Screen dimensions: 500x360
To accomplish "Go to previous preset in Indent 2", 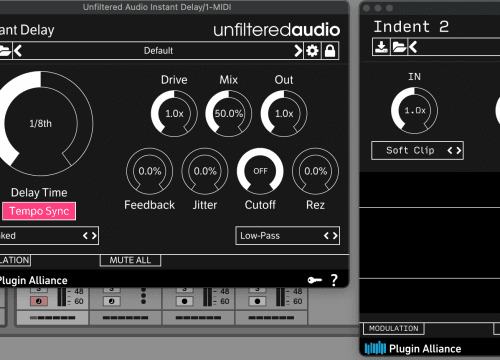I will pos(413,47).
